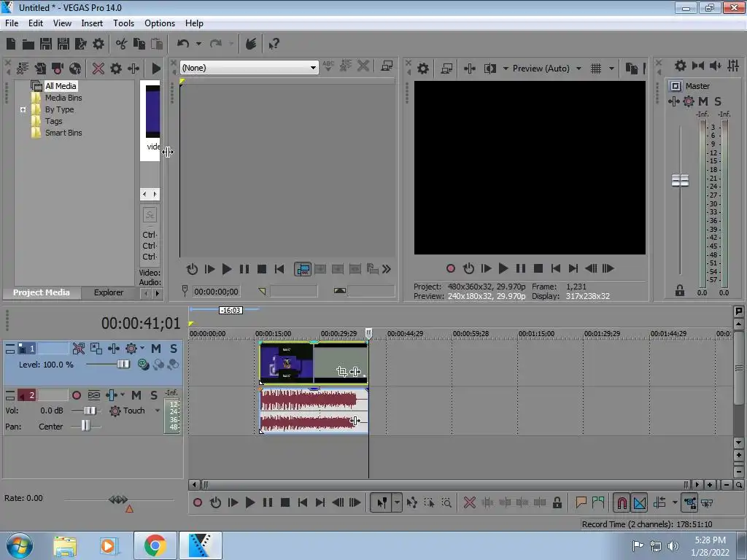The height and width of the screenshot is (560, 747).
Task: Lock the Master fader channels
Action: [680, 290]
